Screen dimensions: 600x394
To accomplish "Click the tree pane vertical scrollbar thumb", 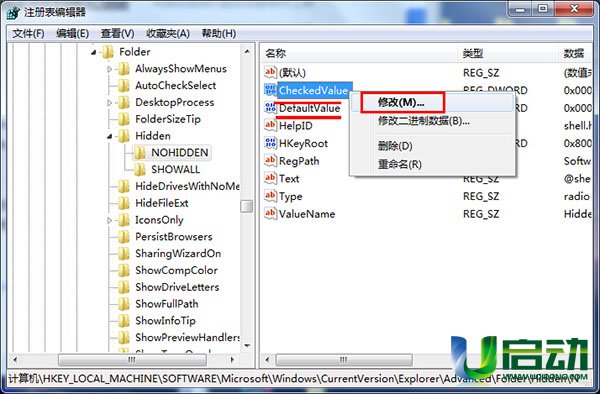I will click(246, 206).
